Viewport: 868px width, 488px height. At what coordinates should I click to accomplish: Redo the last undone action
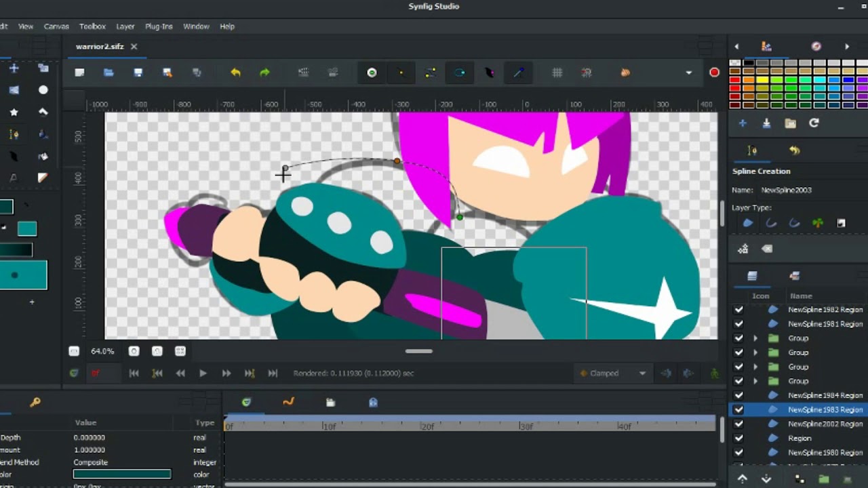(x=264, y=73)
